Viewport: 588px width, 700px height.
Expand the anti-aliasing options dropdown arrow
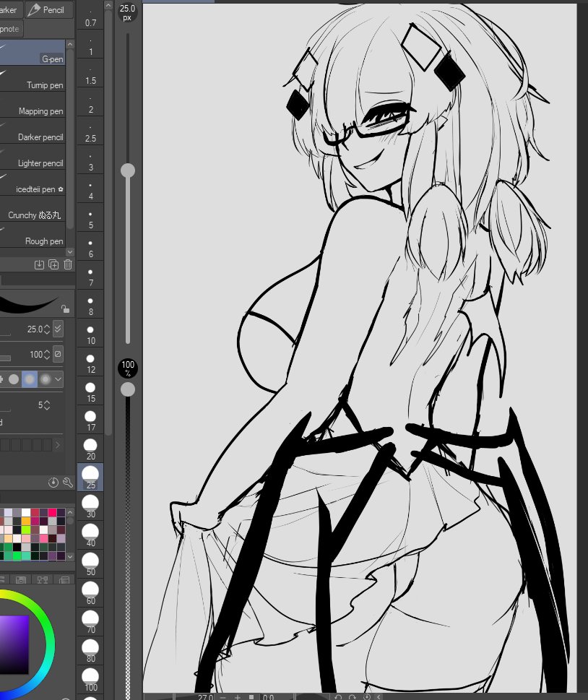(58, 379)
